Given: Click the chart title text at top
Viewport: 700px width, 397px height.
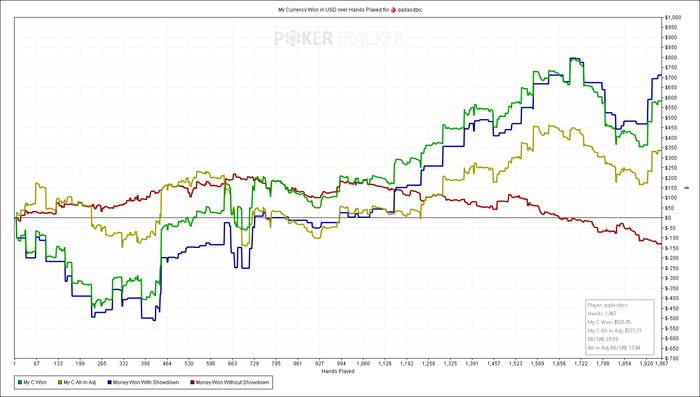Looking at the screenshot, I should pos(350,9).
